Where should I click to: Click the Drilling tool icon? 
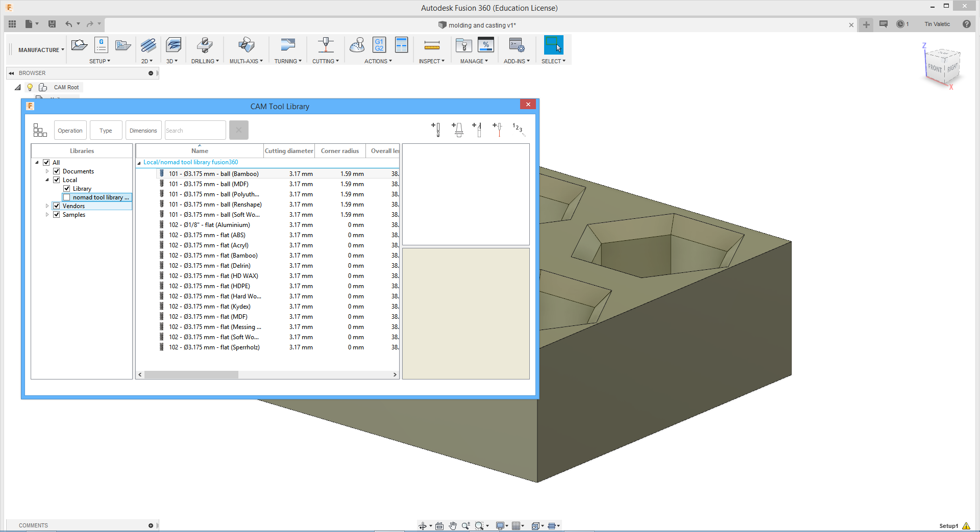pyautogui.click(x=205, y=45)
